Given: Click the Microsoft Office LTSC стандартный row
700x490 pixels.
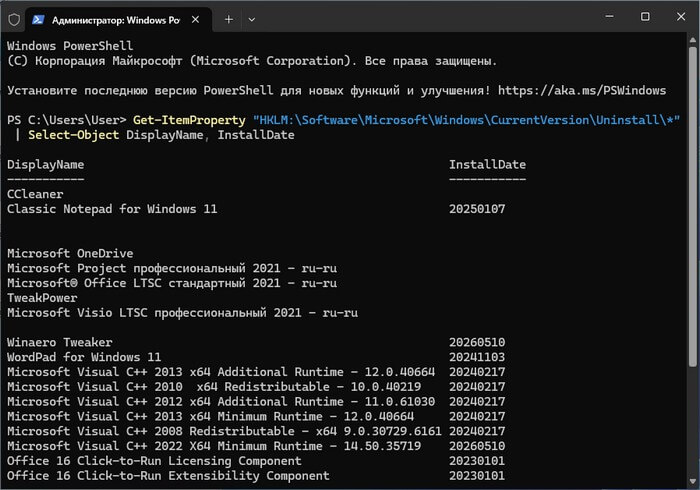Looking at the screenshot, I should [x=172, y=283].
